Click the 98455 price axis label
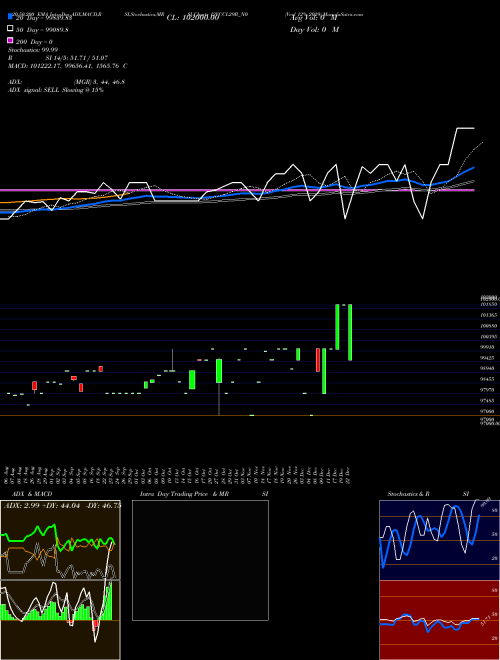Image resolution: width=500 pixels, height=660 pixels. (x=488, y=379)
